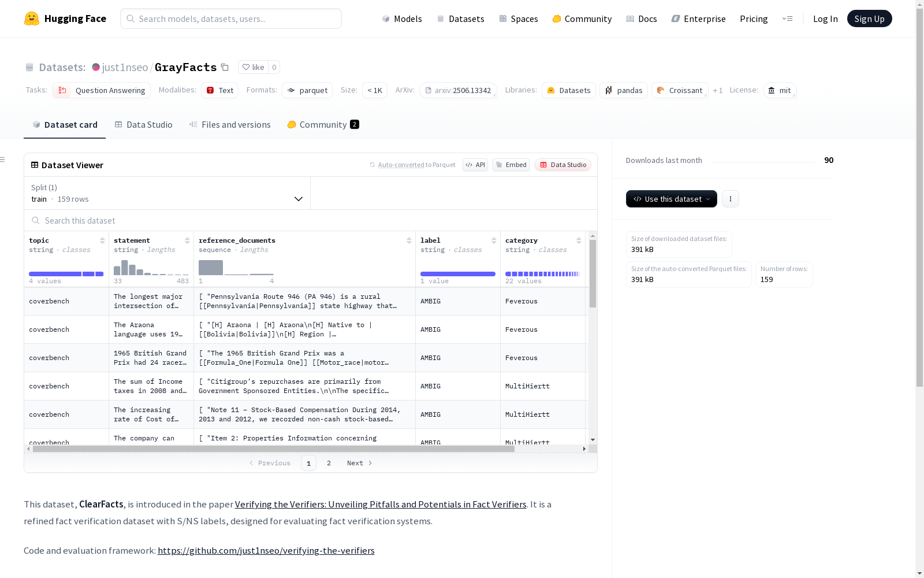Click the Search this dataset field
The height and width of the screenshot is (578, 924).
(311, 220)
